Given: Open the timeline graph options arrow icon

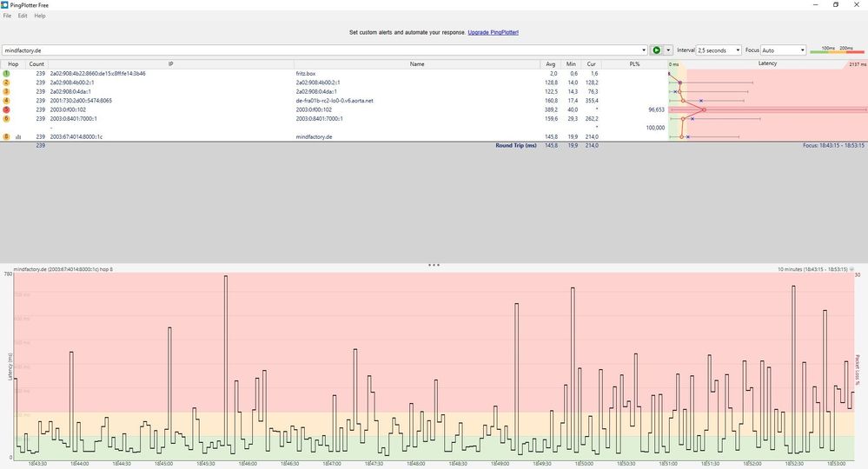Looking at the screenshot, I should point(852,269).
